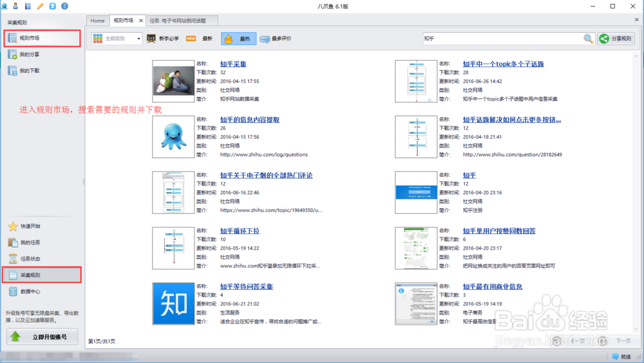
Task: Sort rules by 最多评价
Action: coord(276,39)
